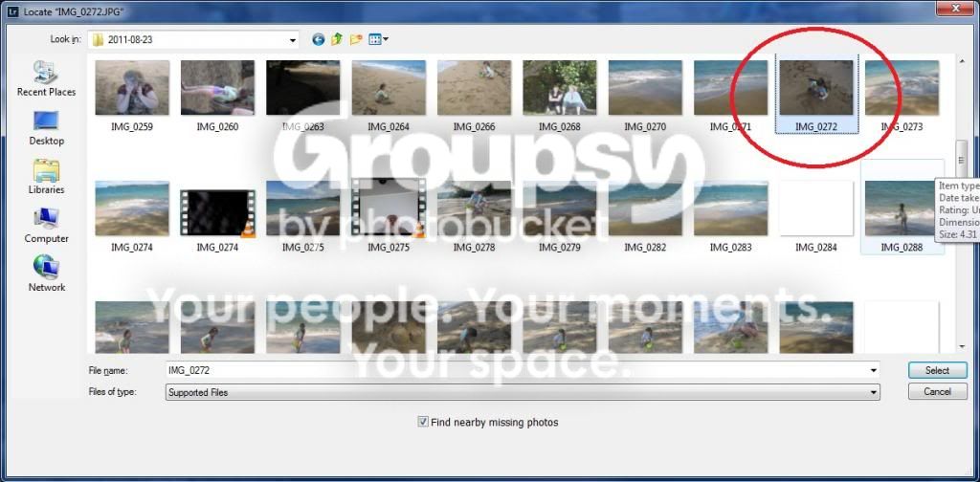Select thumbnail IMG_0259

132,88
